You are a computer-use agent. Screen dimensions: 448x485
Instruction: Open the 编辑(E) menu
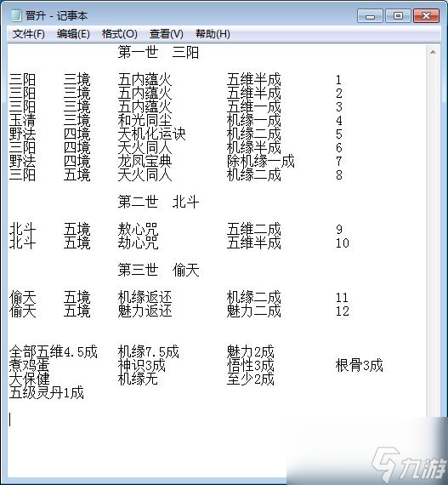[73, 34]
